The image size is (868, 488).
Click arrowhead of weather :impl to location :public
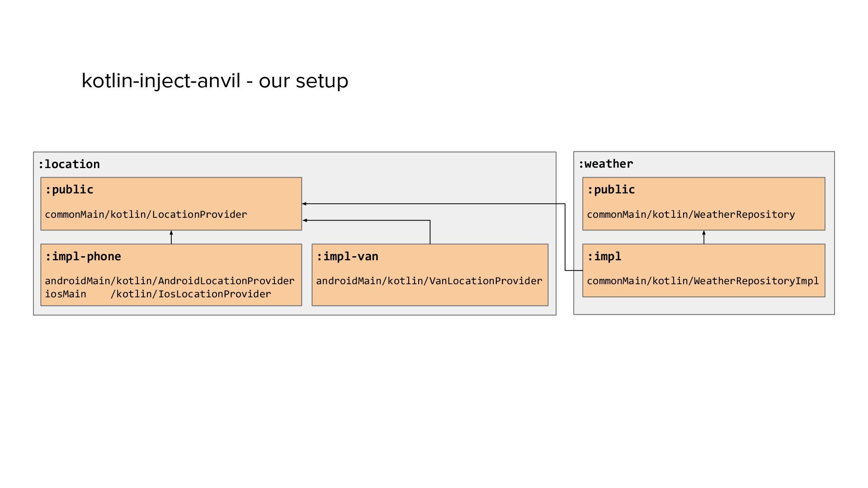coord(305,204)
